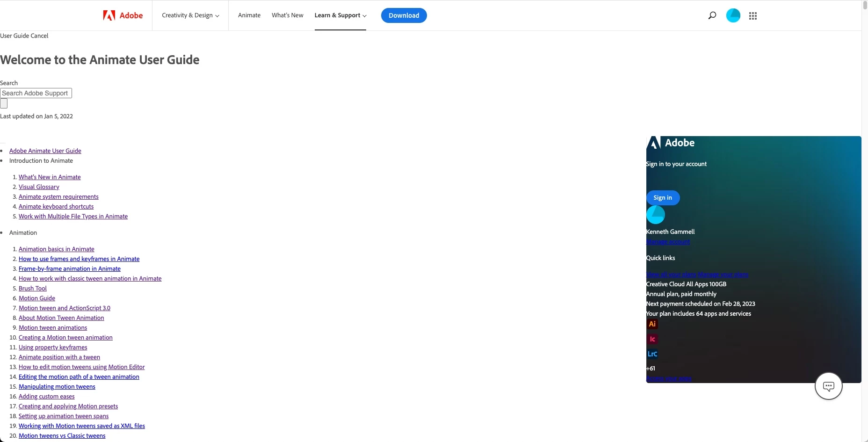Click Creative Cloud All Apps 100GB text
Screen dimensions: 868x442
pos(686,284)
